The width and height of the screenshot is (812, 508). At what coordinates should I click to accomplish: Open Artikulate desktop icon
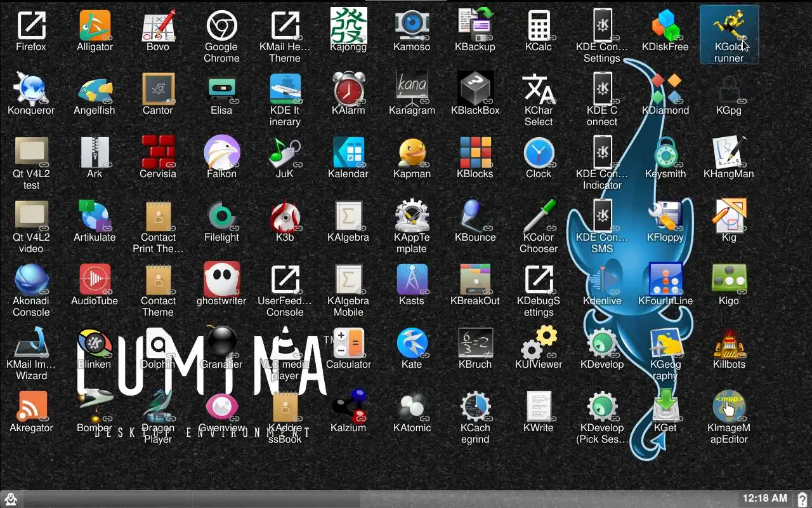click(95, 216)
